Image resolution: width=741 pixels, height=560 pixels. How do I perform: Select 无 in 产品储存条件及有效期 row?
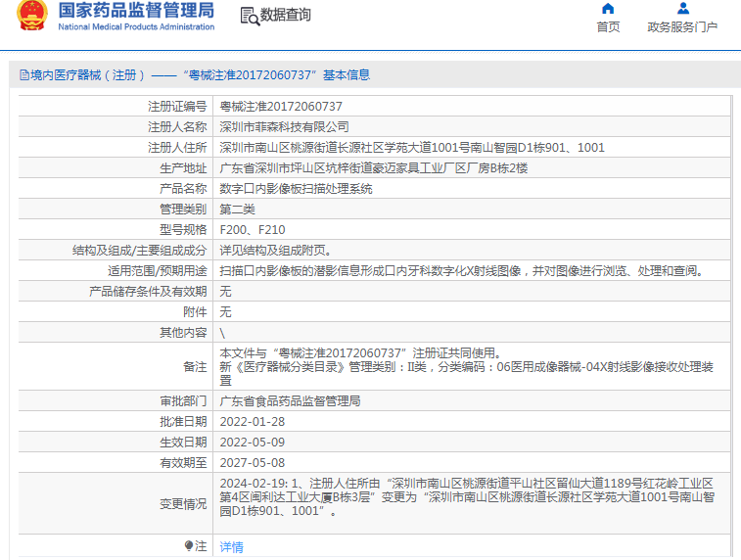pos(225,291)
